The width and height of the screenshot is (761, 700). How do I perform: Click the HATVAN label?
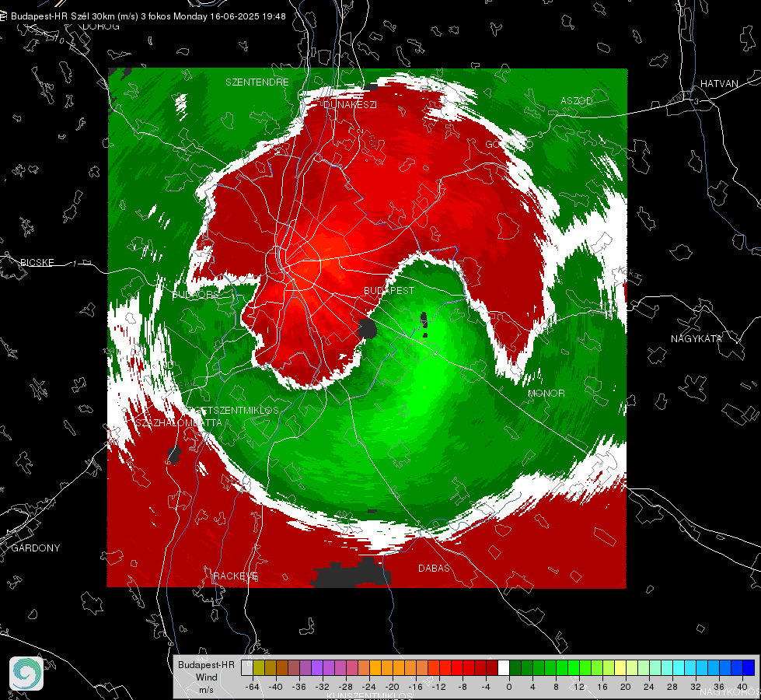[719, 83]
